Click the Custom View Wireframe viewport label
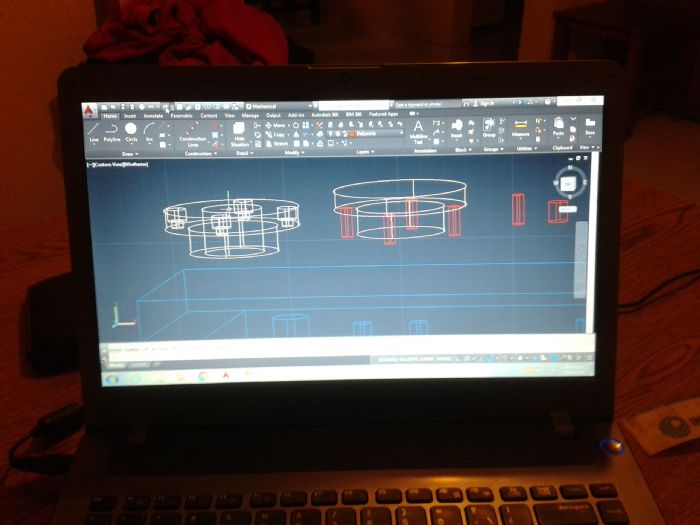 117,164
